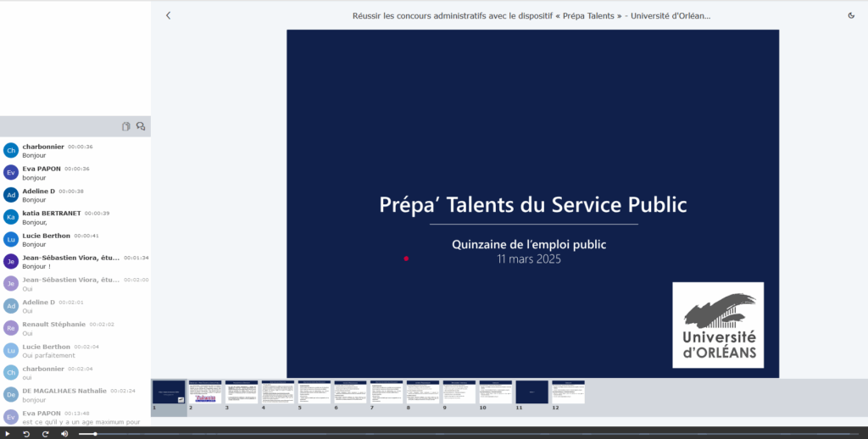
Task: Click the name 'Renault Stéphanie' in chat
Action: click(x=53, y=325)
